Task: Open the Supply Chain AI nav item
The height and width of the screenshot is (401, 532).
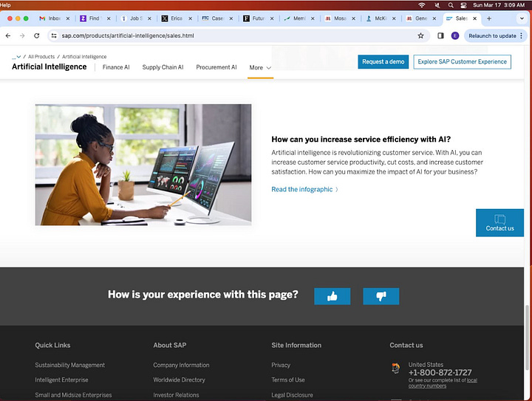Action: click(x=163, y=67)
